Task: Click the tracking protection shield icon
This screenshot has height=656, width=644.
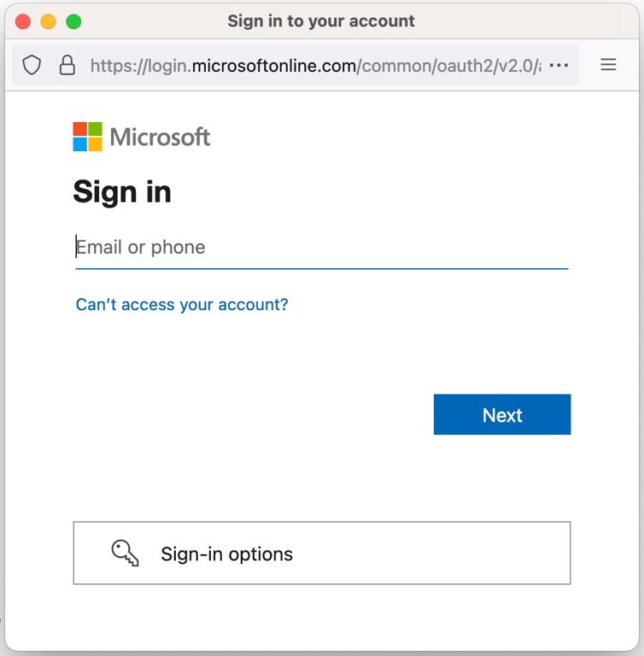Action: click(x=32, y=65)
